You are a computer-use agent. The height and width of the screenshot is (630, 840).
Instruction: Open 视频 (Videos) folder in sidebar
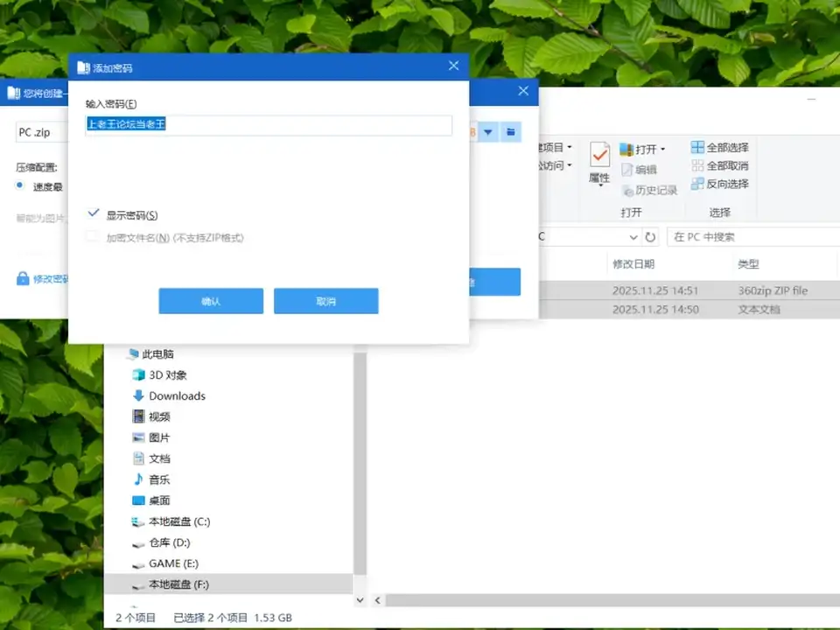(151, 416)
